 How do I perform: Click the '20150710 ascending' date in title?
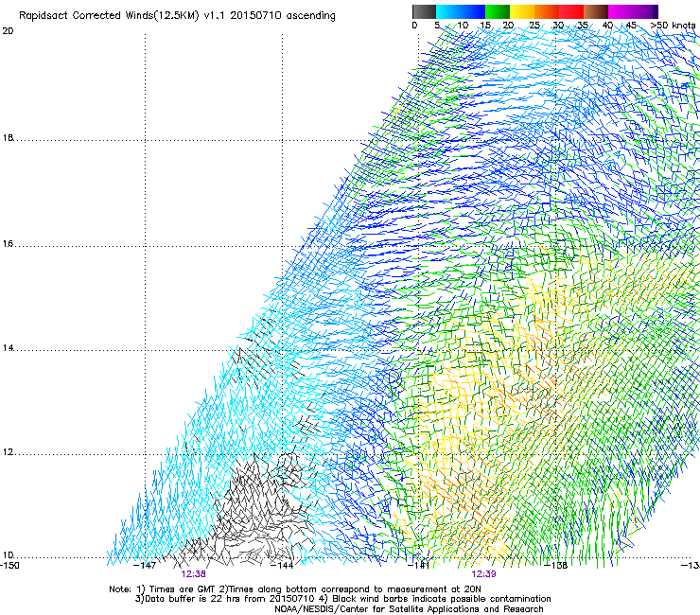[x=283, y=16]
